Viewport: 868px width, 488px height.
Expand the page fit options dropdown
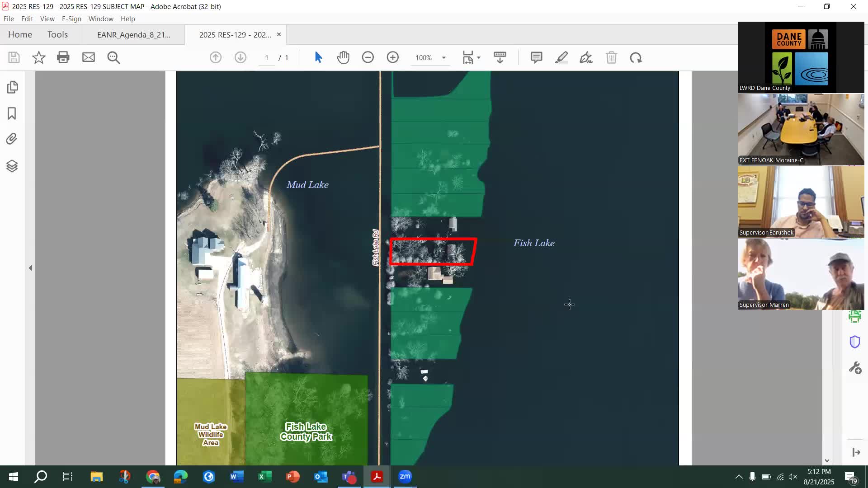point(479,58)
